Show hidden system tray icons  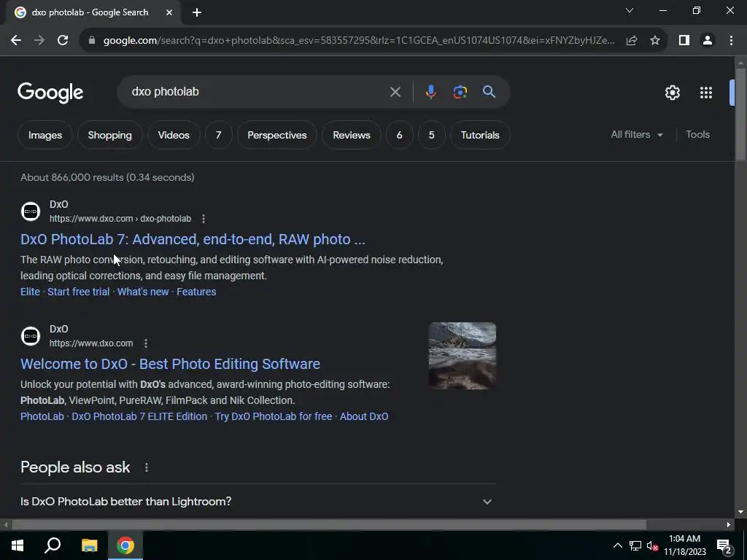pyautogui.click(x=617, y=545)
